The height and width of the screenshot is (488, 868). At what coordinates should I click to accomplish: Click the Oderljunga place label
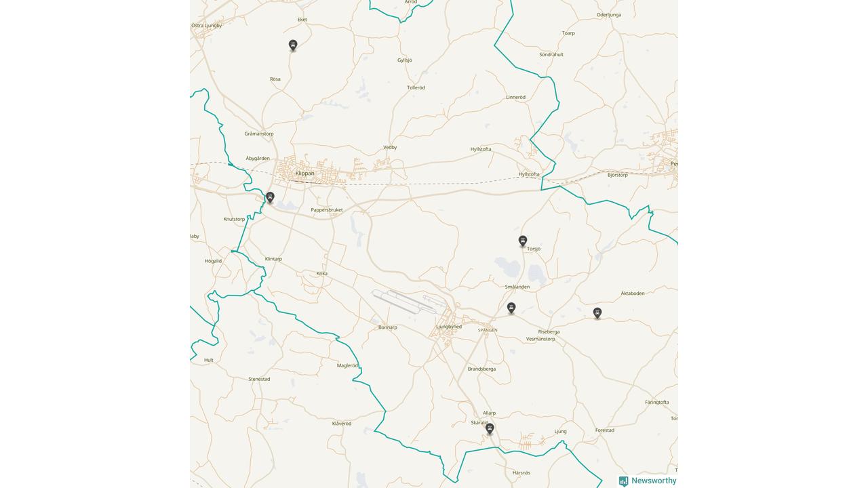coord(609,15)
